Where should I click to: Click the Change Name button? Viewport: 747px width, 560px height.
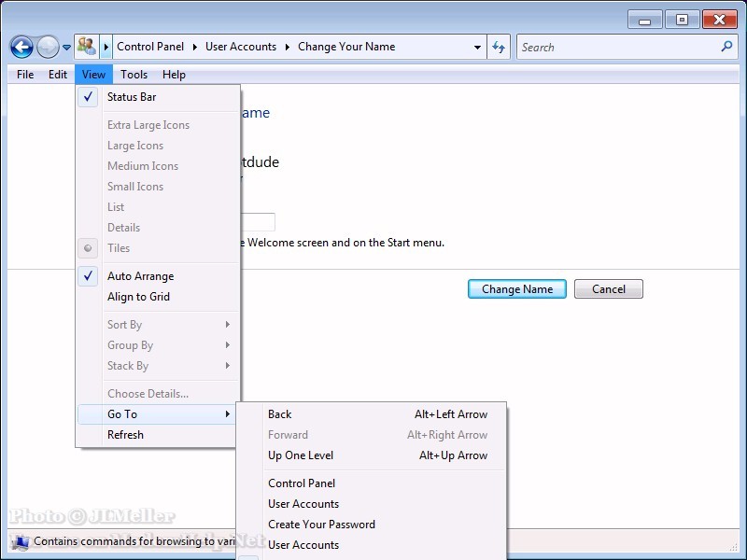point(517,289)
